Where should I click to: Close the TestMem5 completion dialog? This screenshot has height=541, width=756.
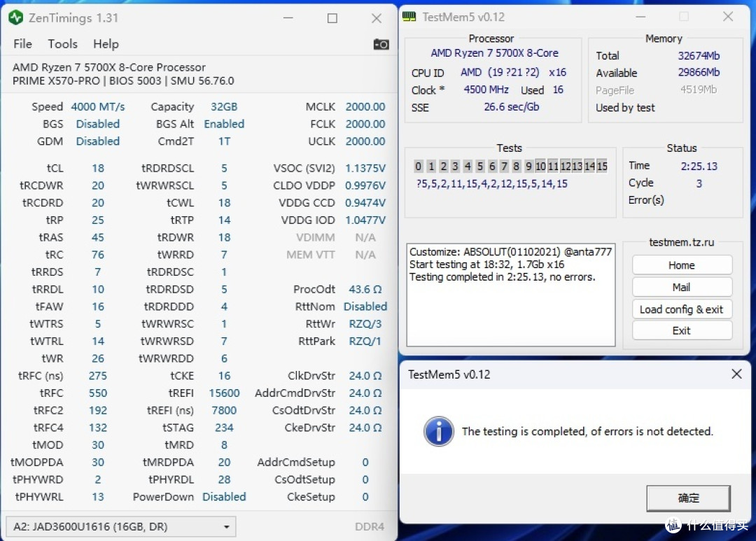coord(736,374)
